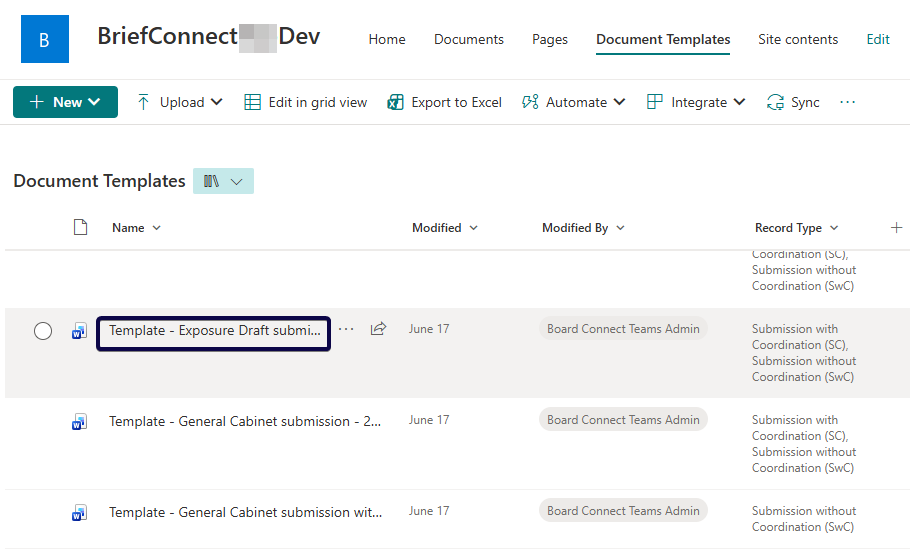Share the Exposure Draft template
This screenshot has width=910, height=550.
[378, 329]
